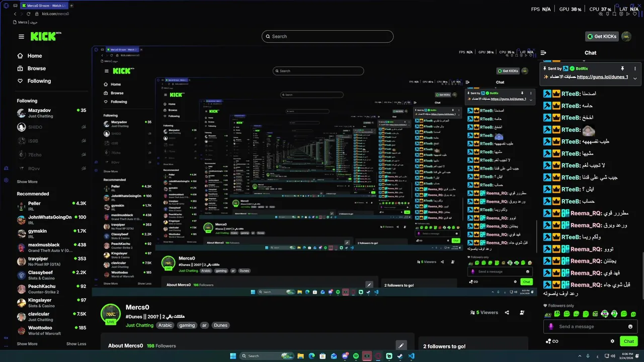Focus the main Search field

(x=328, y=36)
